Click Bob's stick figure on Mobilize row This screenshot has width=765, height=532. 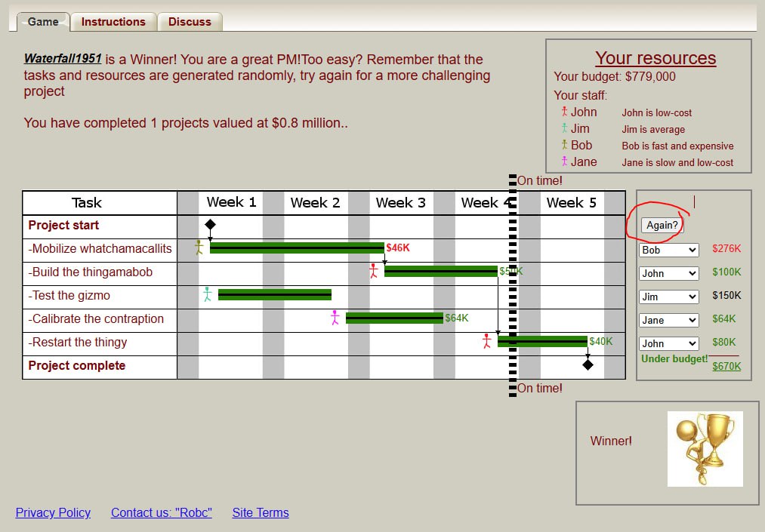[199, 248]
